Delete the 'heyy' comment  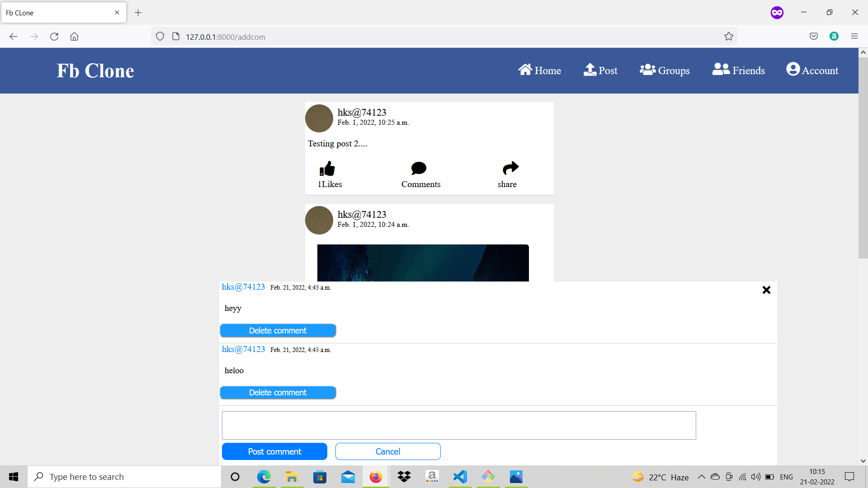pyautogui.click(x=278, y=330)
